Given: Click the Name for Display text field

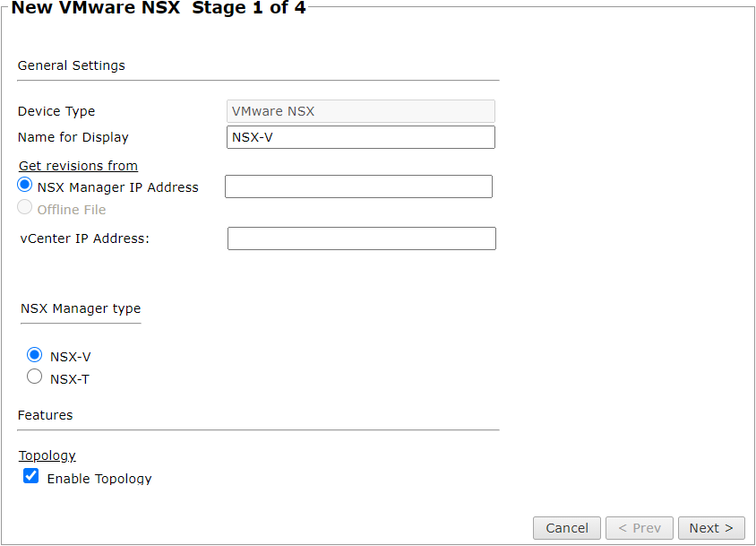Looking at the screenshot, I should click(361, 137).
